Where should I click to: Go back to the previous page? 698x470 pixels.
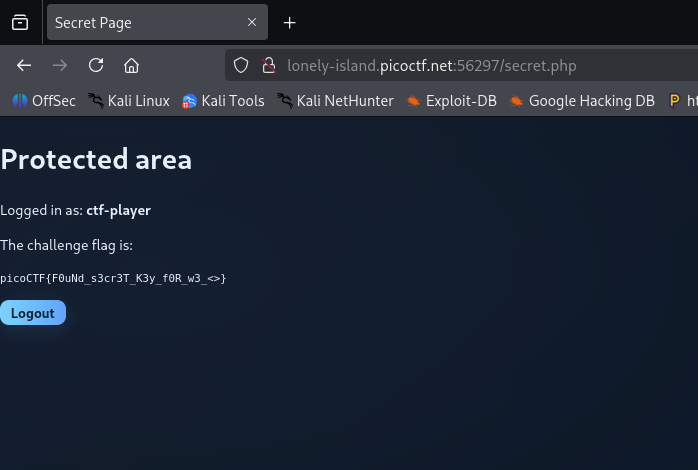point(24,65)
